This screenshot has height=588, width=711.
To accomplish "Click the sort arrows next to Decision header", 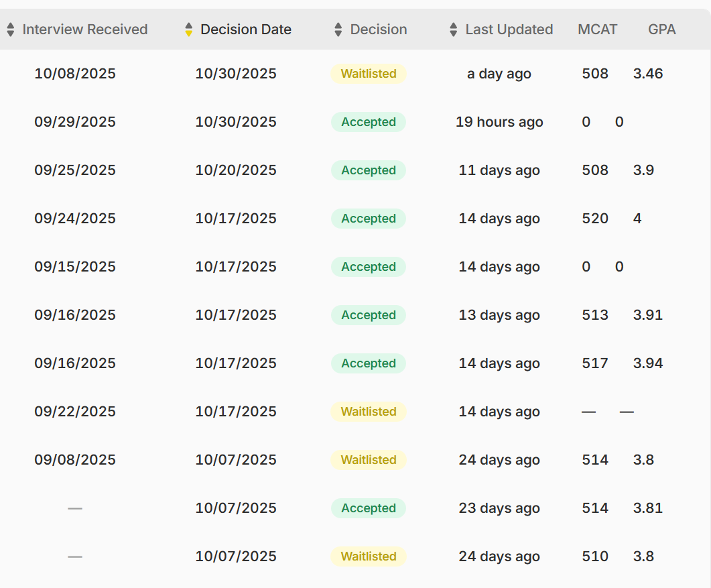I will pyautogui.click(x=338, y=30).
